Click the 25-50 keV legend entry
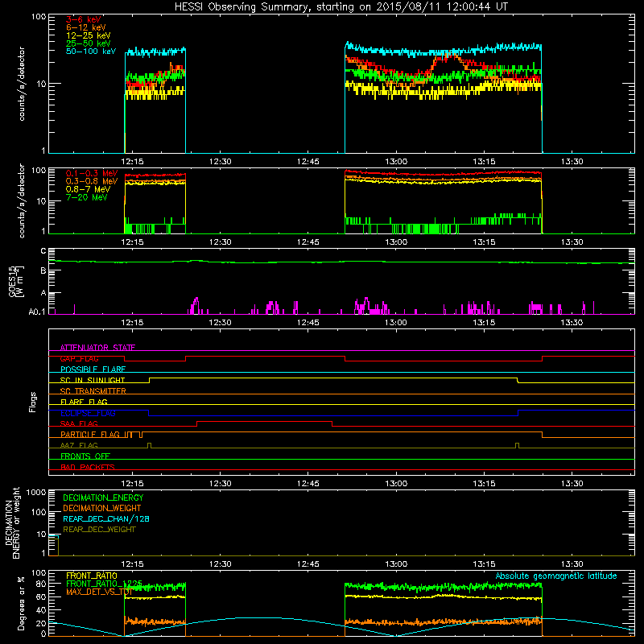Image resolution: width=644 pixels, height=644 pixels. [x=89, y=43]
